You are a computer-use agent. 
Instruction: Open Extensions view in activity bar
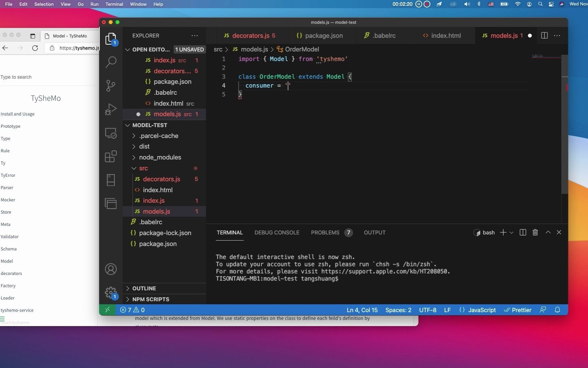pyautogui.click(x=111, y=156)
